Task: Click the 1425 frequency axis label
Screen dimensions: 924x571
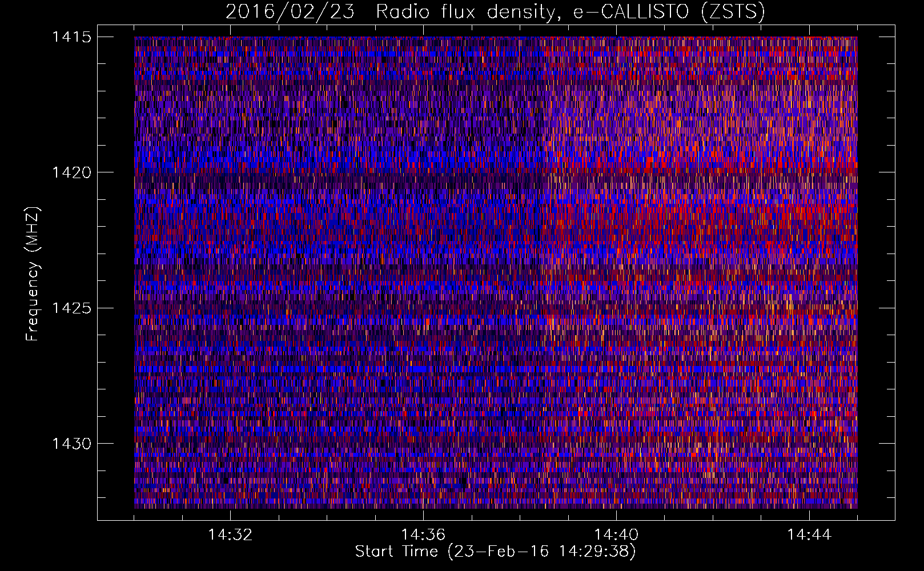Action: [x=71, y=308]
